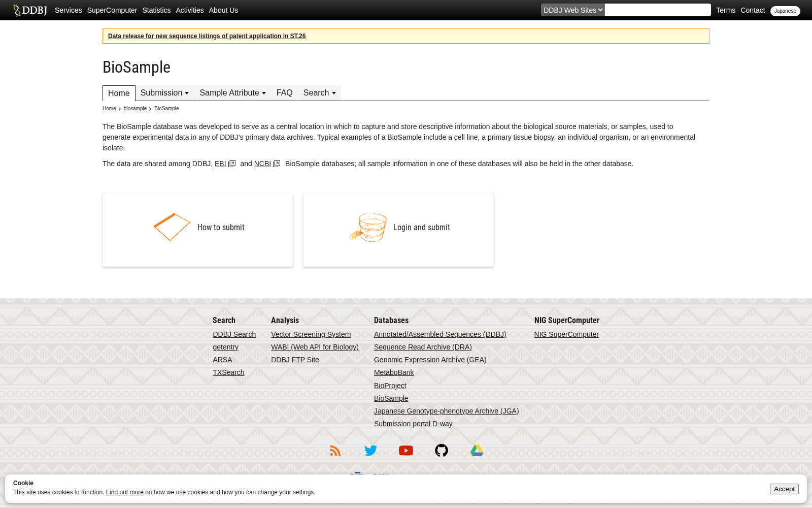Viewport: 812px width, 508px height.
Task: Accept the cookie notice
Action: [x=784, y=489]
